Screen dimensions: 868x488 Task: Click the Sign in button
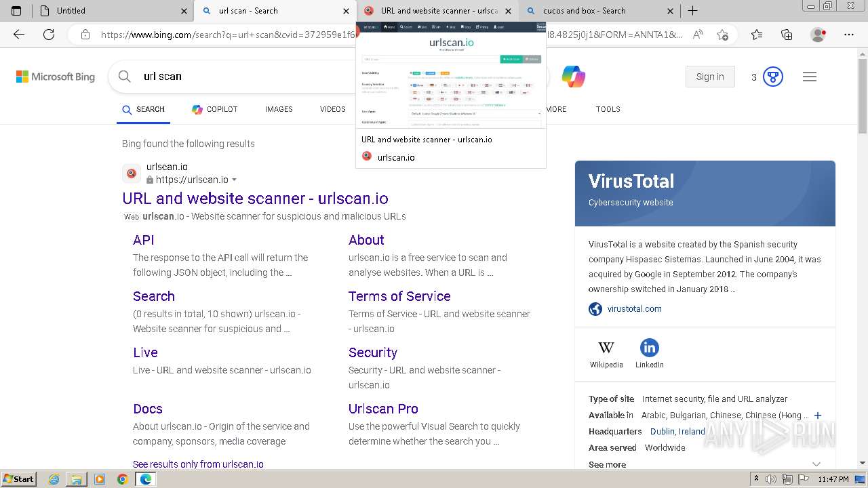(x=710, y=77)
